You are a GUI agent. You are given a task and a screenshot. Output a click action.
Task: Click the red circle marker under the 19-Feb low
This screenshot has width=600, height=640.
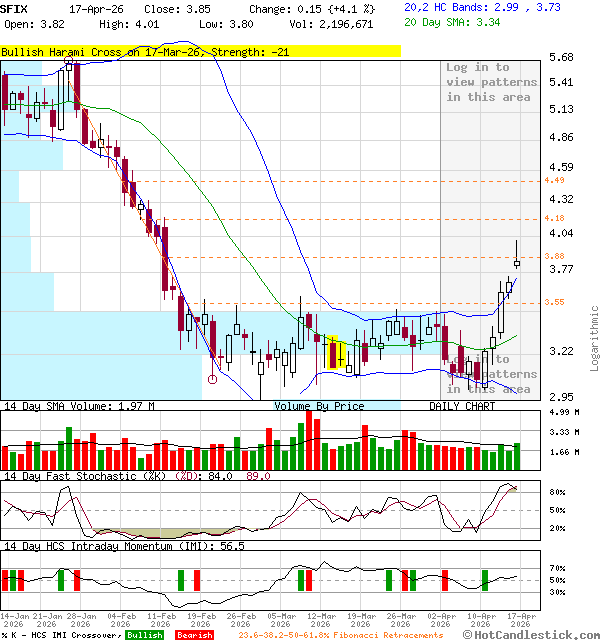tap(212, 379)
